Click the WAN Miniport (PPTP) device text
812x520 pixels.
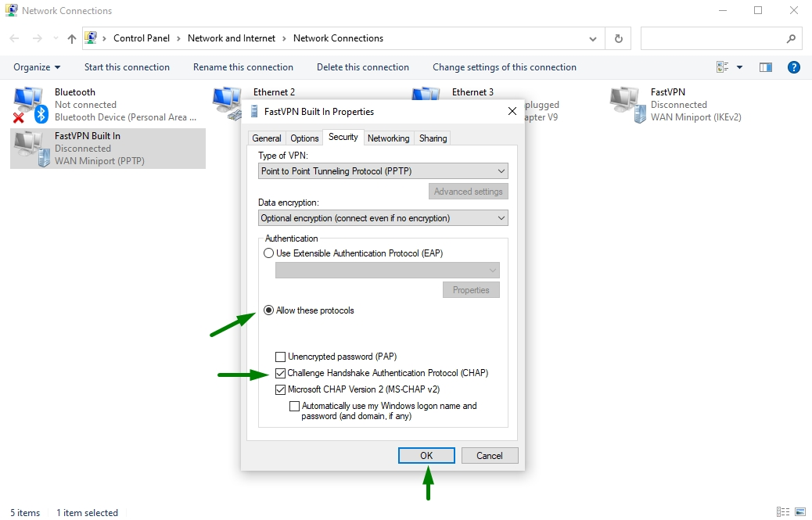click(x=99, y=161)
